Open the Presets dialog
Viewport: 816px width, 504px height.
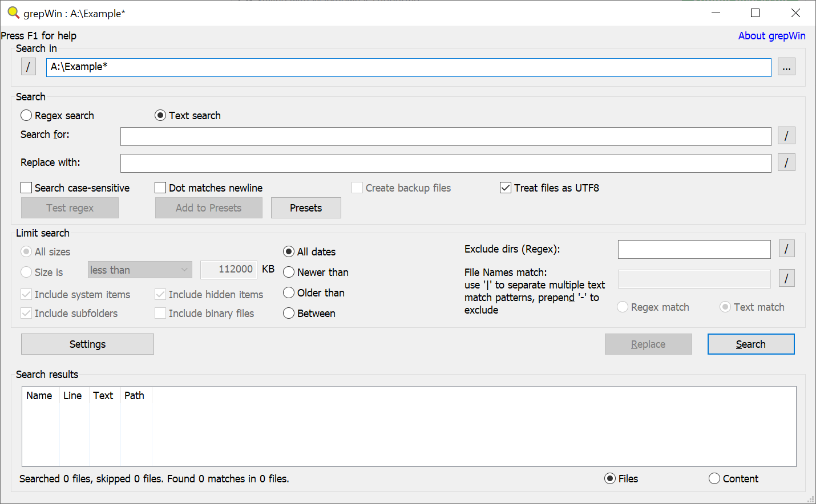(306, 208)
